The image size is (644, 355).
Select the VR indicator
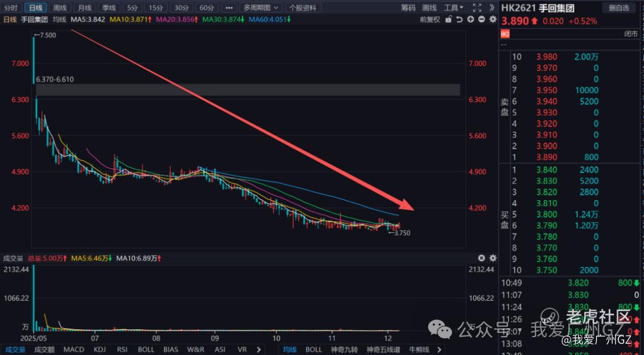[x=242, y=350]
